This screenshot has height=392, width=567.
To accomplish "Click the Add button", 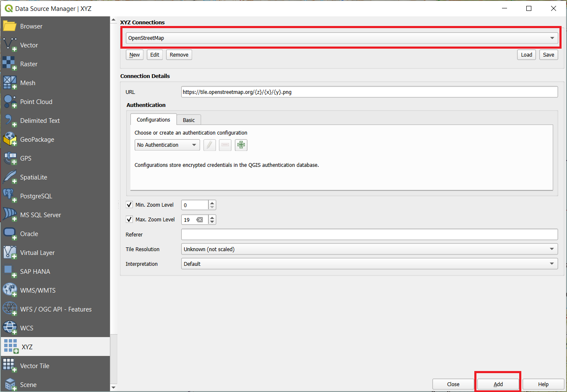I will (x=498, y=384).
